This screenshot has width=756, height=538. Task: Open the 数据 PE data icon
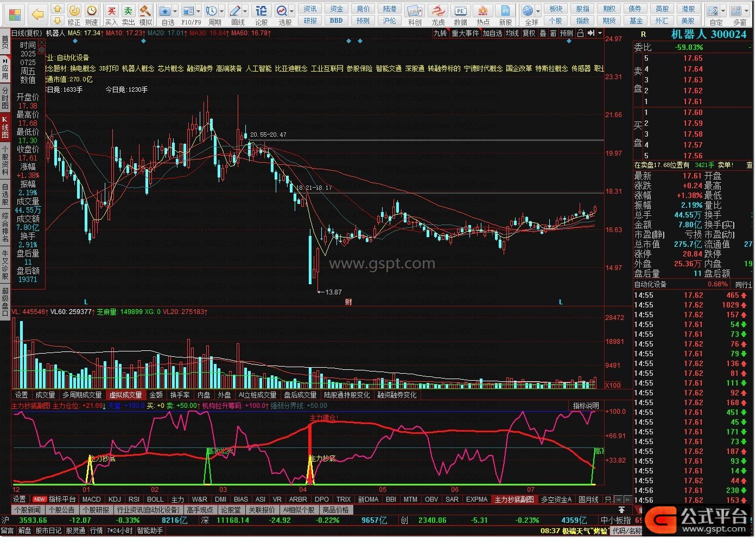(460, 15)
